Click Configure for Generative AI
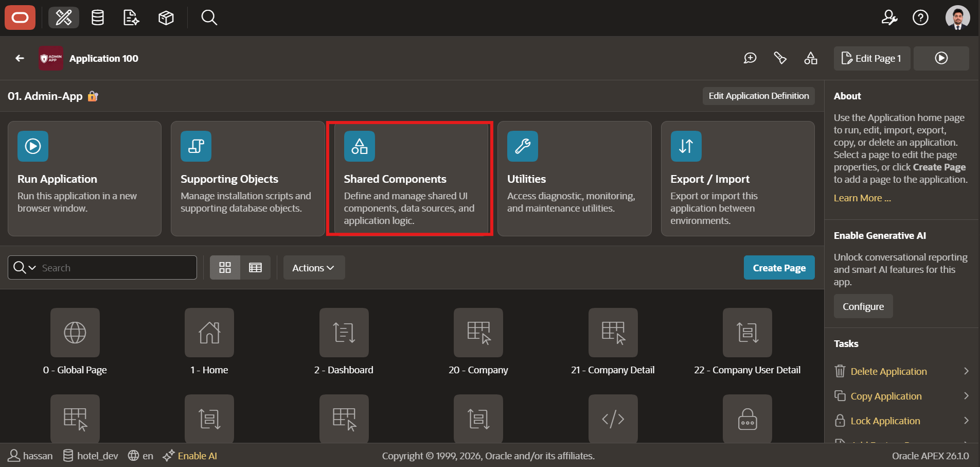980x467 pixels. click(x=863, y=306)
